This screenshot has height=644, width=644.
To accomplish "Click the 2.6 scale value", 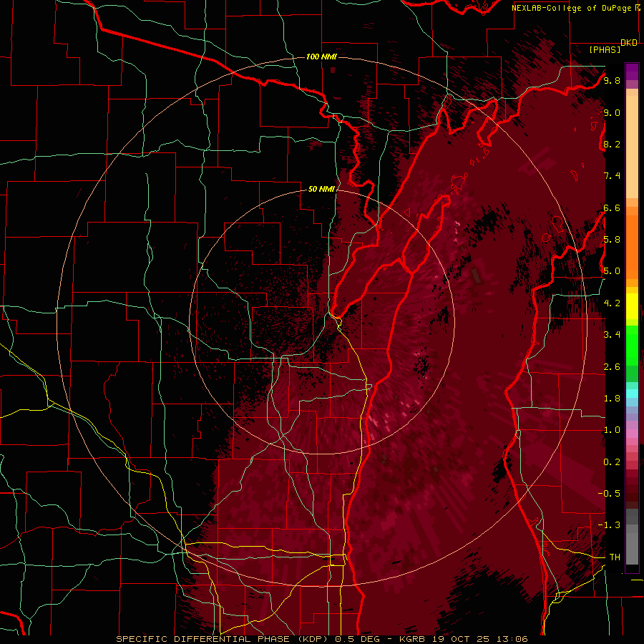I will coord(612,367).
